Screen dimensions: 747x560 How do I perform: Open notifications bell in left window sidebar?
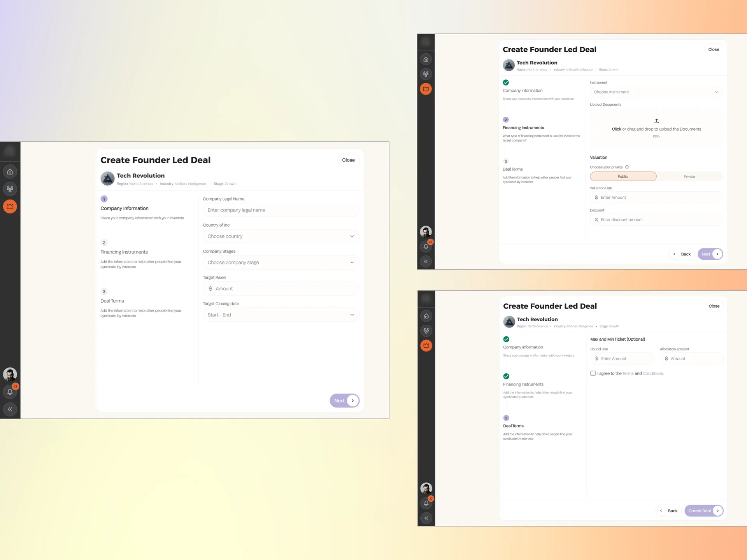pyautogui.click(x=10, y=392)
